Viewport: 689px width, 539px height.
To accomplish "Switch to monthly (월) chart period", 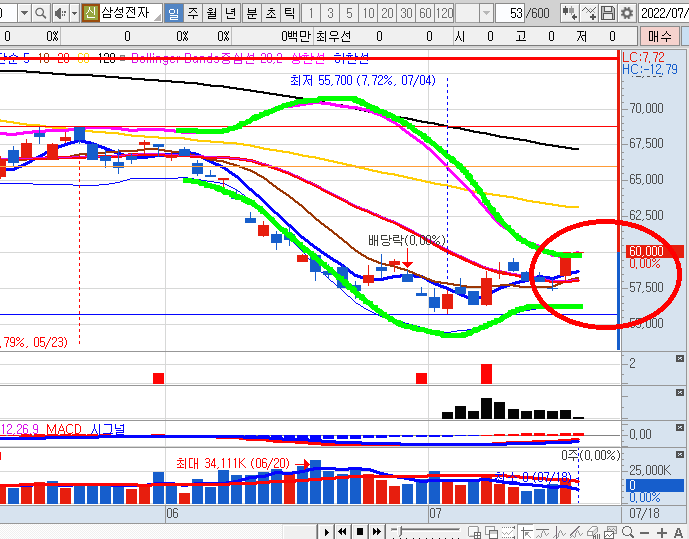I will (x=211, y=13).
